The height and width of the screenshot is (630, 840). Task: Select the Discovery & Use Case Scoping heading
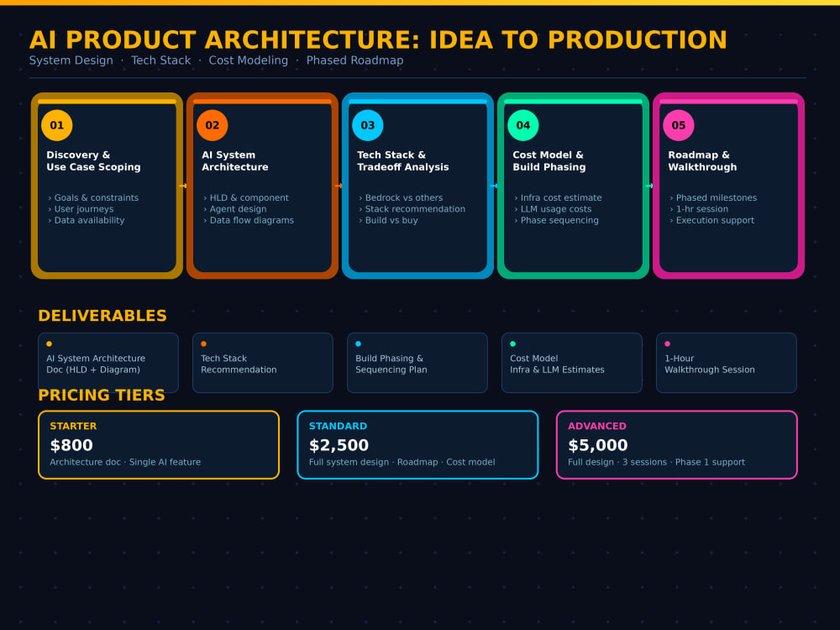[93, 160]
